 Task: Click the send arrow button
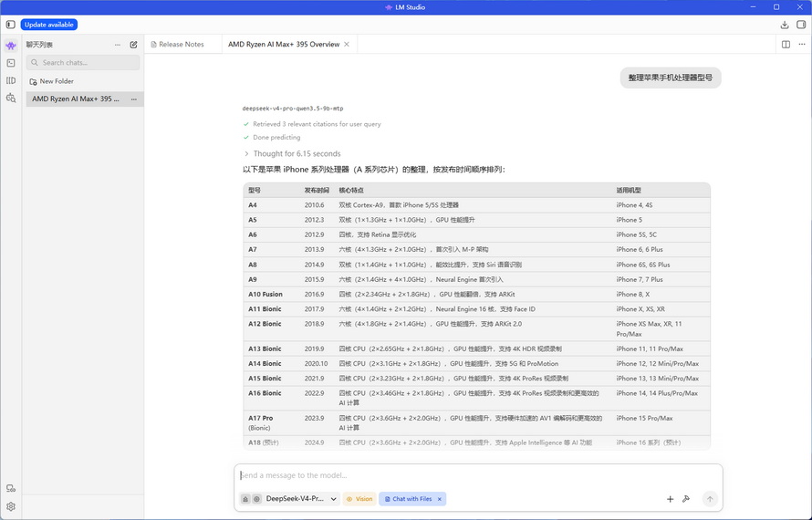[x=710, y=499]
